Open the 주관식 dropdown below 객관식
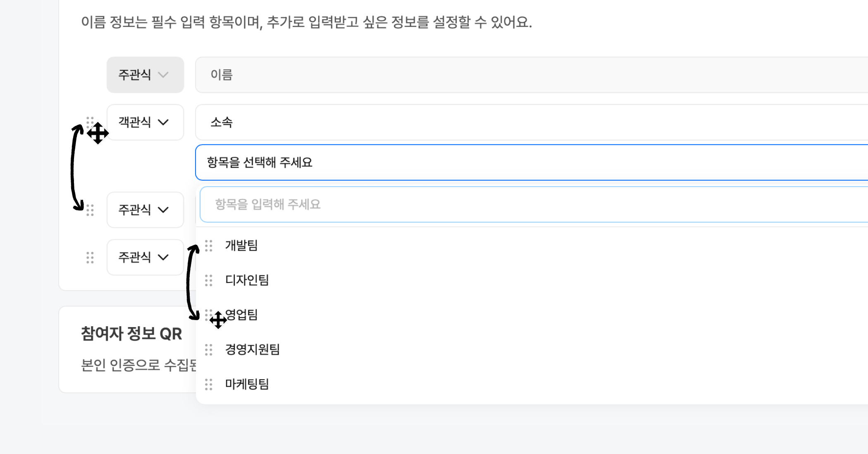Image resolution: width=868 pixels, height=454 pixels. pos(145,210)
